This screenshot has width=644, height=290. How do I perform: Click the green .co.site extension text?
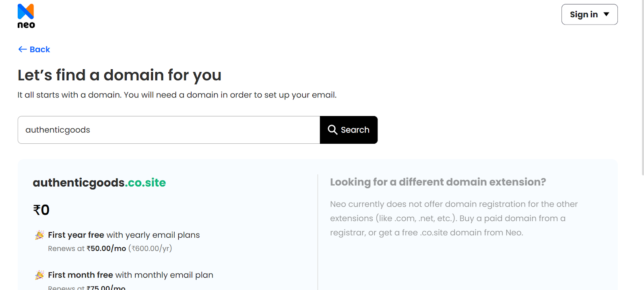tap(146, 182)
